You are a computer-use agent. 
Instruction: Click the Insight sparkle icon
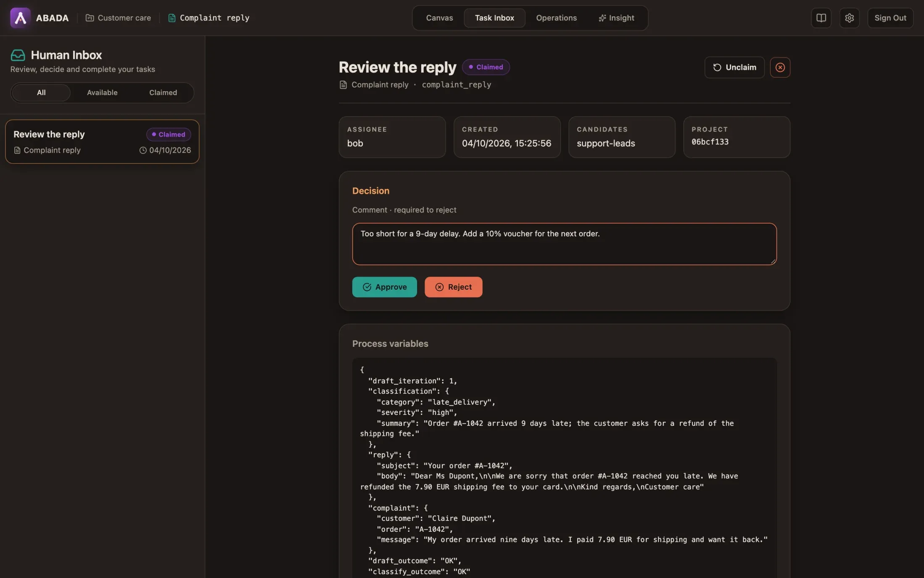coord(602,18)
